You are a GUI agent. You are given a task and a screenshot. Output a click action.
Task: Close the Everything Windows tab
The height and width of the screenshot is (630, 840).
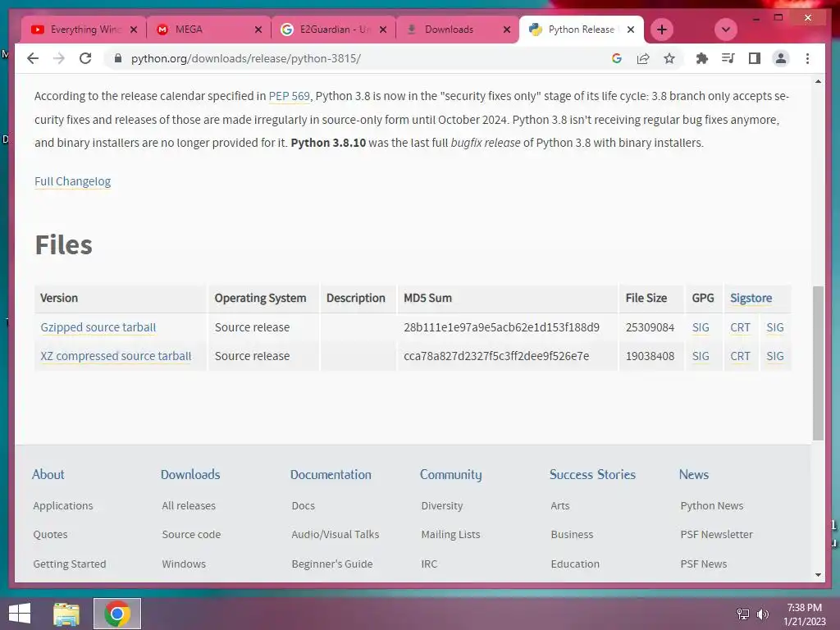click(x=134, y=30)
